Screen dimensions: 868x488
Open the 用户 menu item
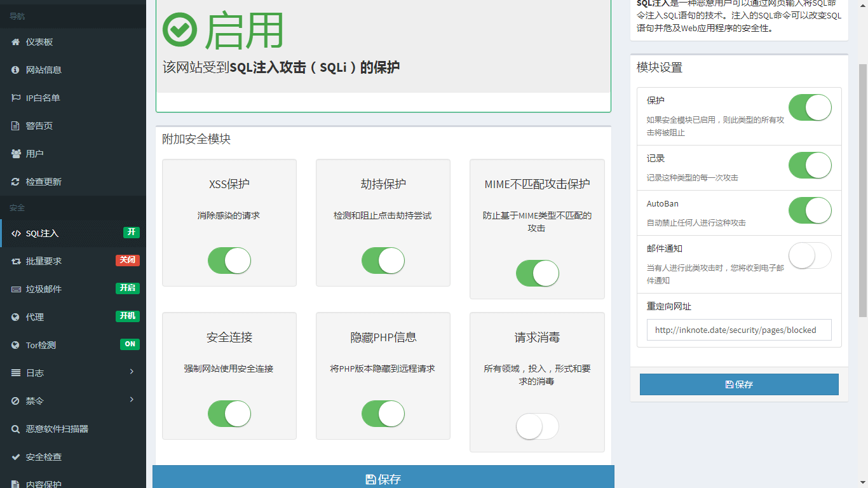pyautogui.click(x=73, y=154)
